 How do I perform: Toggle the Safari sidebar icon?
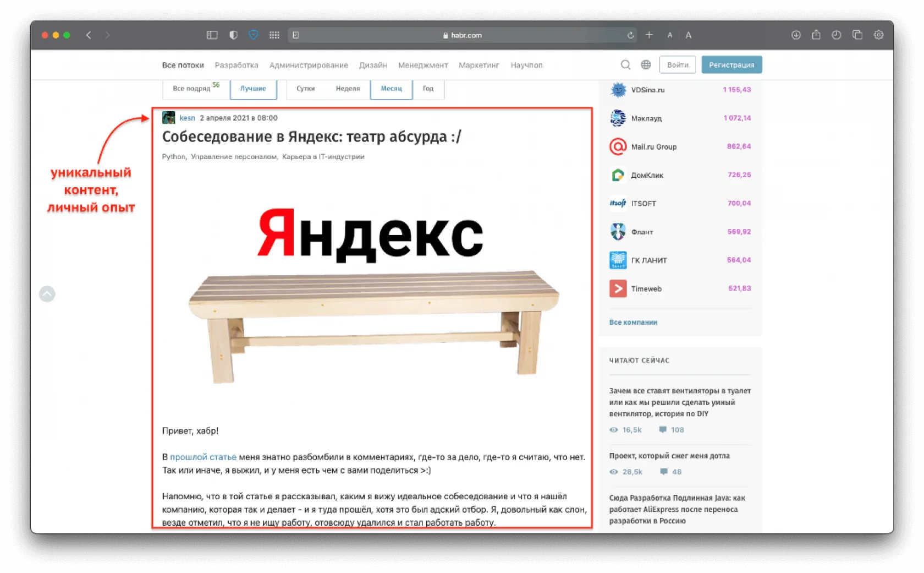pyautogui.click(x=212, y=35)
